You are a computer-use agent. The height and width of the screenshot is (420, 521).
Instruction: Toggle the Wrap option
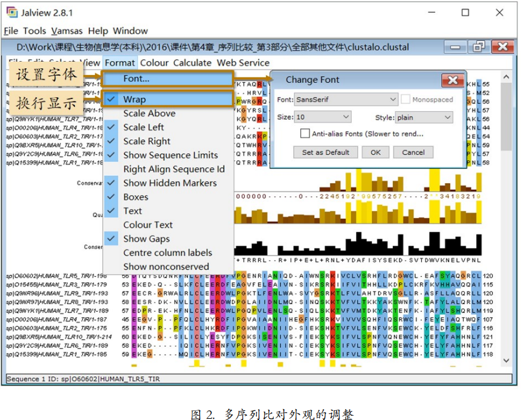click(x=168, y=99)
